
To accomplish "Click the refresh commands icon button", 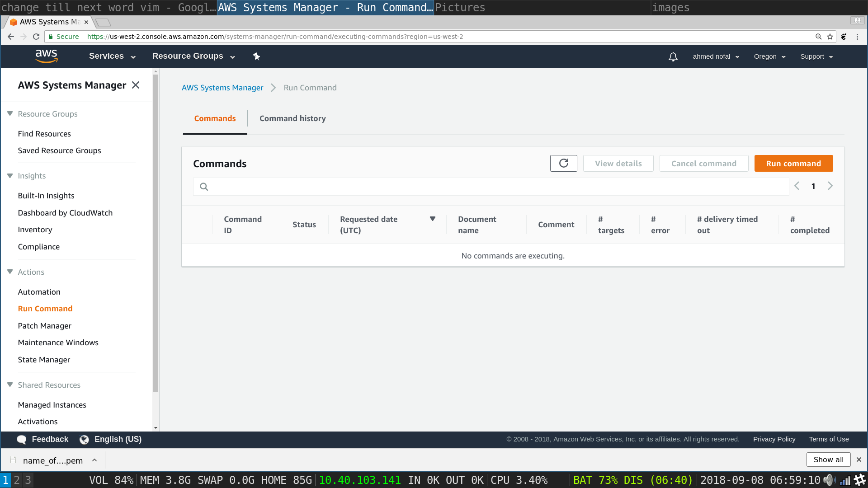I will coord(563,164).
